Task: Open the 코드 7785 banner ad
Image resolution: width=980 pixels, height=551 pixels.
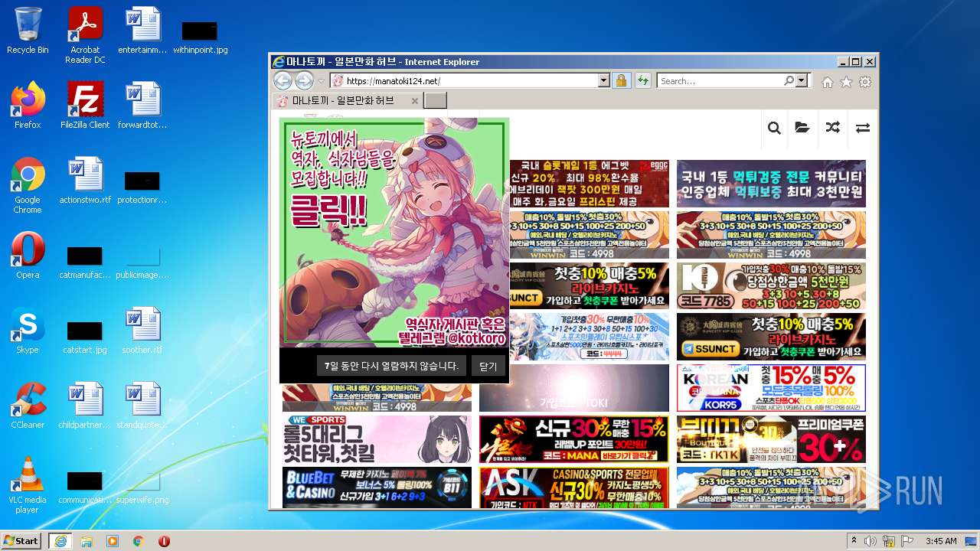Action: tap(771, 285)
